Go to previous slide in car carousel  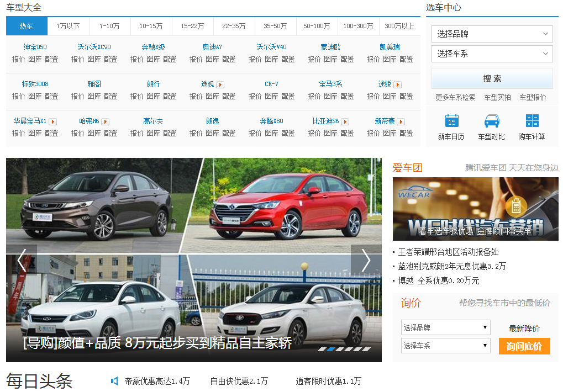pyautogui.click(x=22, y=259)
